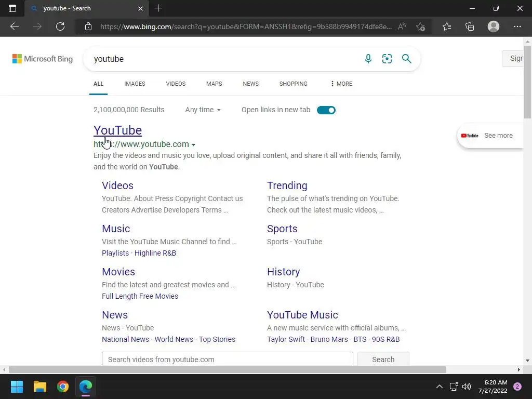Image resolution: width=532 pixels, height=399 pixels.
Task: Open Full Length Free Movies link
Action: coord(140,296)
